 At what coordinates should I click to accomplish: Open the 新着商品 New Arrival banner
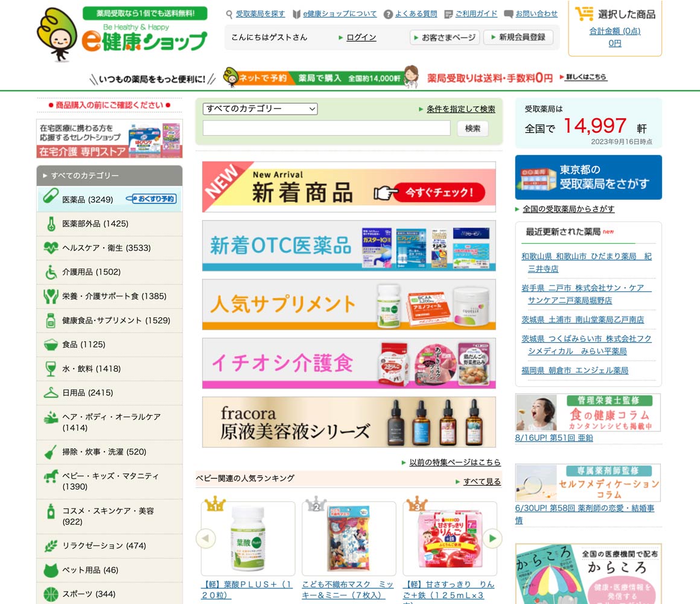349,186
